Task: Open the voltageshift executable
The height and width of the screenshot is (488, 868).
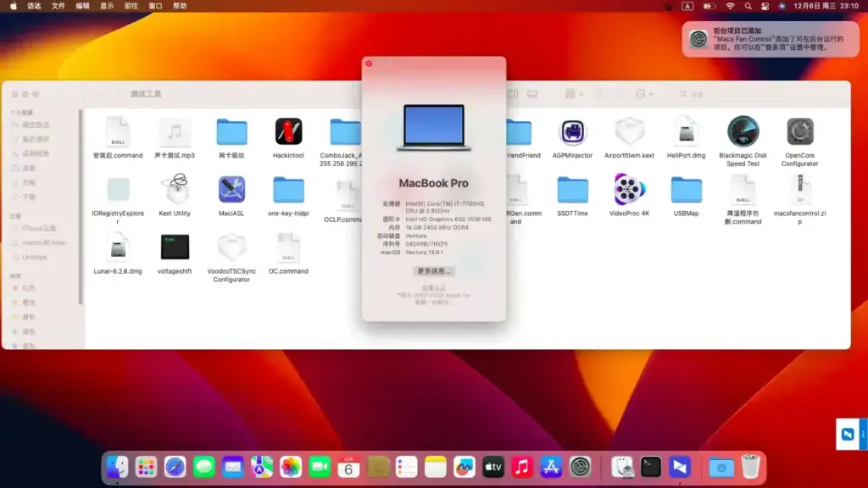Action: [x=175, y=247]
